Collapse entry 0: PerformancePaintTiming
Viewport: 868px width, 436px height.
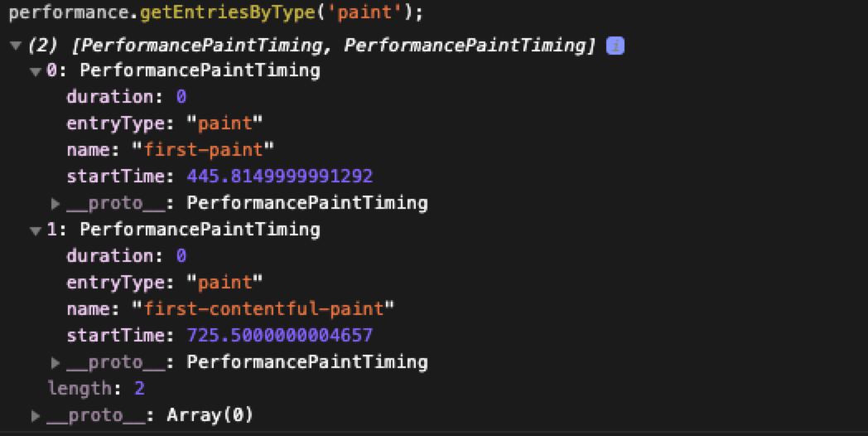tap(36, 71)
